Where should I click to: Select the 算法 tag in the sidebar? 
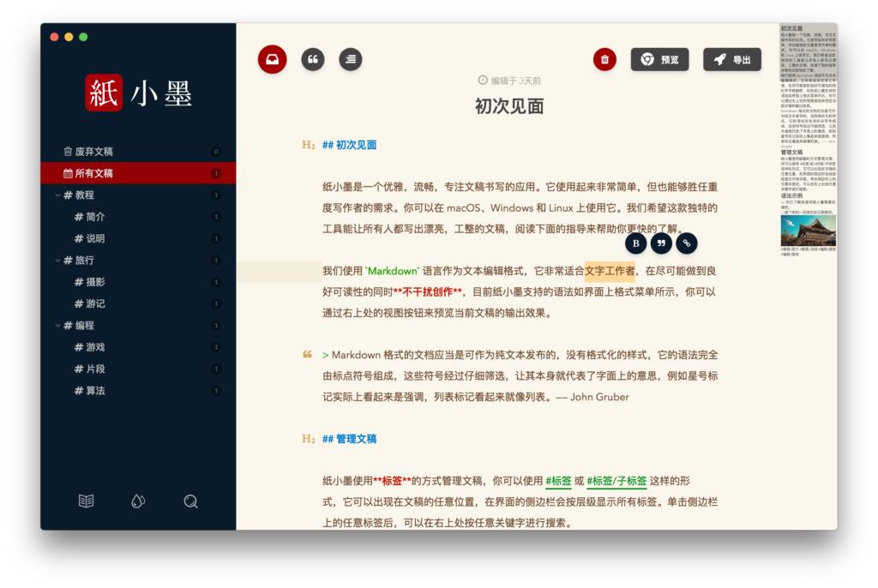(x=95, y=391)
